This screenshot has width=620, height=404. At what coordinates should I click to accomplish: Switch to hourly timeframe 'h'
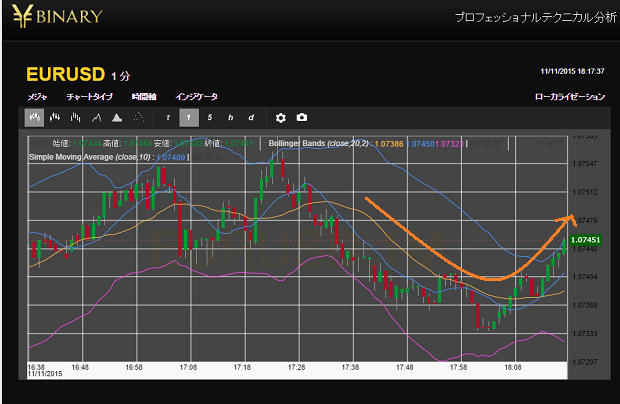[231, 118]
